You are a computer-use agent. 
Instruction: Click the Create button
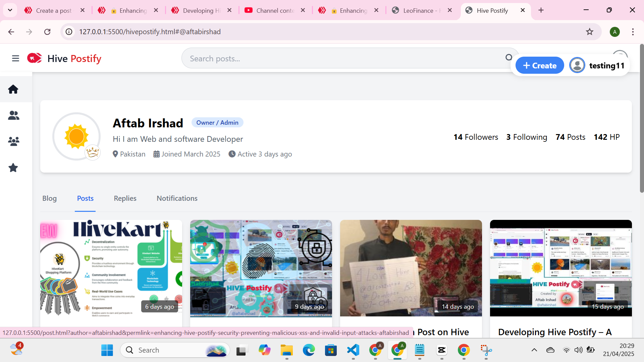[x=540, y=65]
